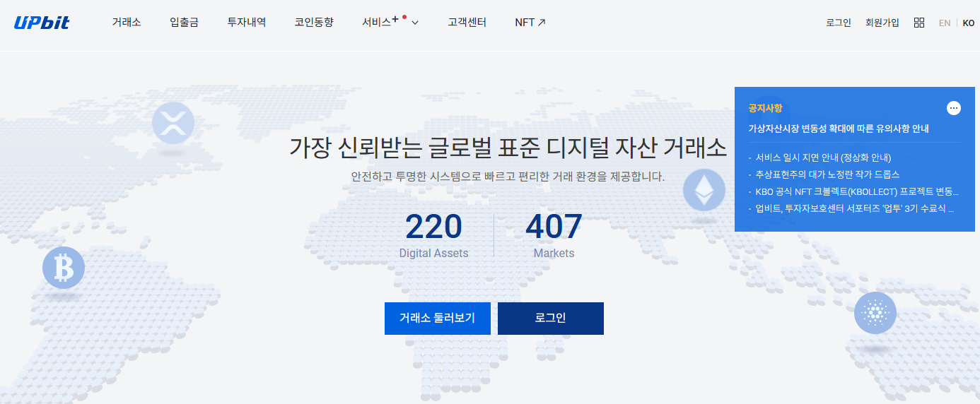Switch language to EN
This screenshot has height=404, width=980.
pyautogui.click(x=945, y=23)
